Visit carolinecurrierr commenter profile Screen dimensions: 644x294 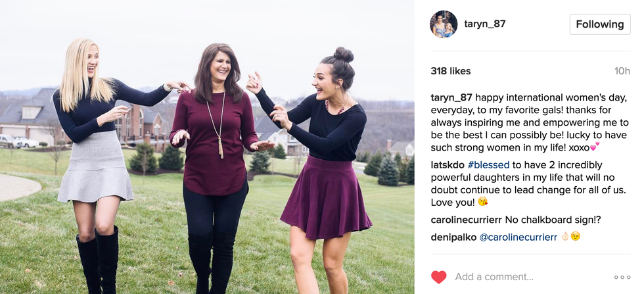tap(466, 220)
